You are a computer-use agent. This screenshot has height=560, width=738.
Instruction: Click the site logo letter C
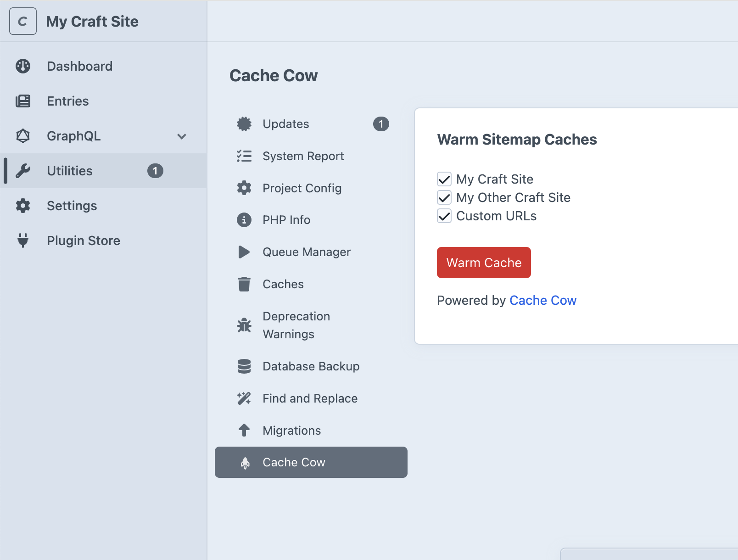coord(23,21)
